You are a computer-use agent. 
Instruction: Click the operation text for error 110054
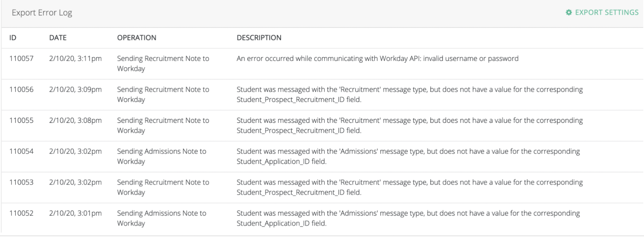point(162,156)
